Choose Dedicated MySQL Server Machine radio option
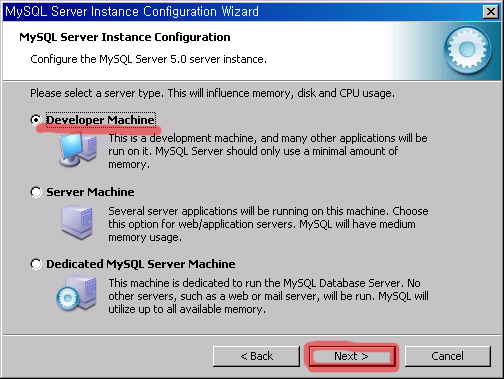Viewport: 504px width, 379px height. pyautogui.click(x=36, y=264)
